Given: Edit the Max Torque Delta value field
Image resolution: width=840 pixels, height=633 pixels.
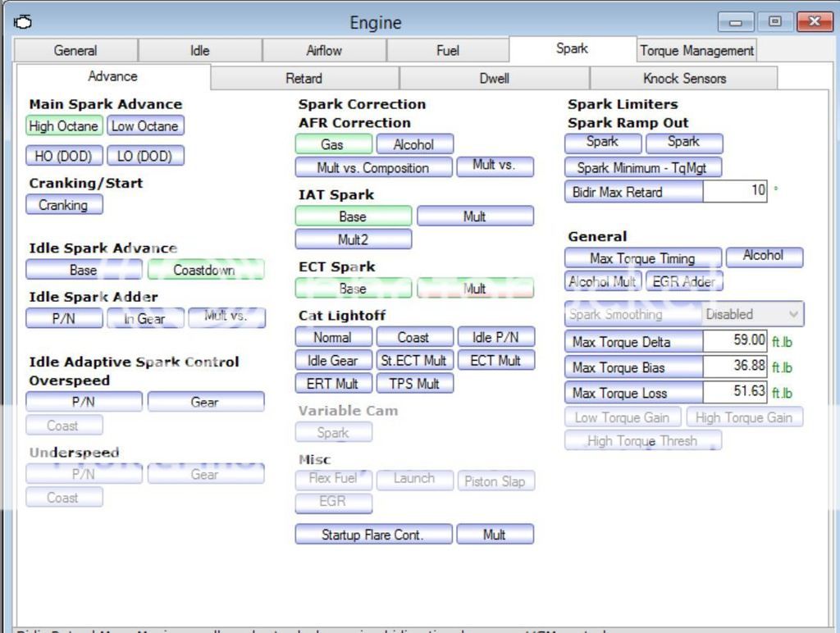Looking at the screenshot, I should coord(735,340).
